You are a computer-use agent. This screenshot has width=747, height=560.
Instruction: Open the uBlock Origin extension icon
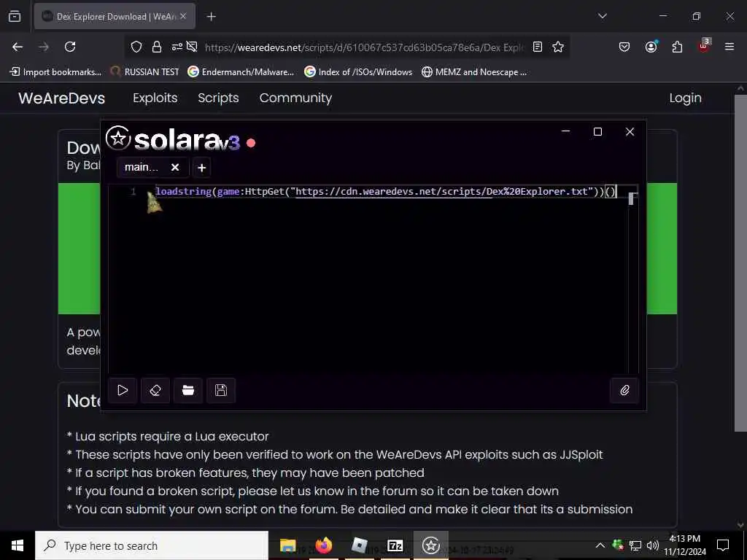(704, 46)
